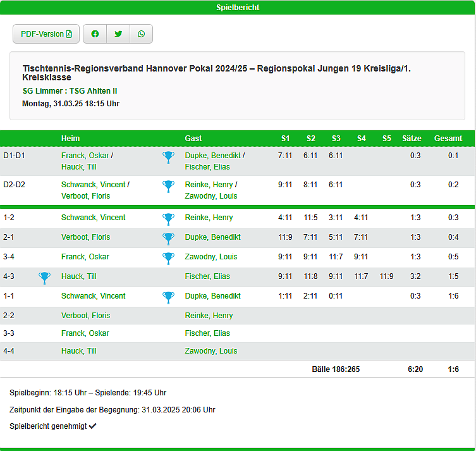Click the trophy icon next to Hauck, Till
The height and width of the screenshot is (451, 476).
coord(44,276)
